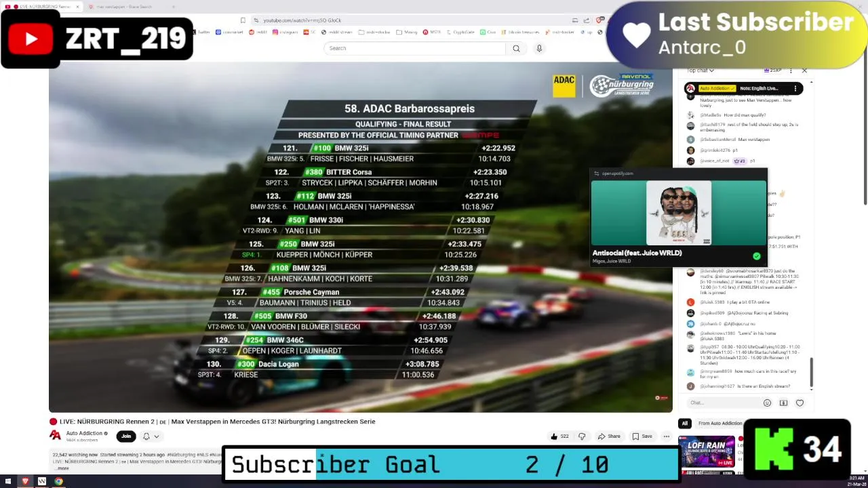Viewport: 868px width, 488px height.
Task: Switch to the LIVE: NÜRBURGRING browser tab
Action: click(x=41, y=7)
